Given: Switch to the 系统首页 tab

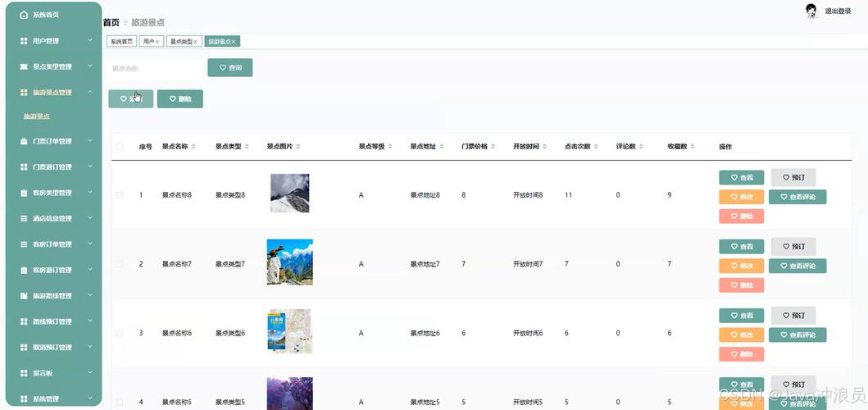Looking at the screenshot, I should point(122,42).
